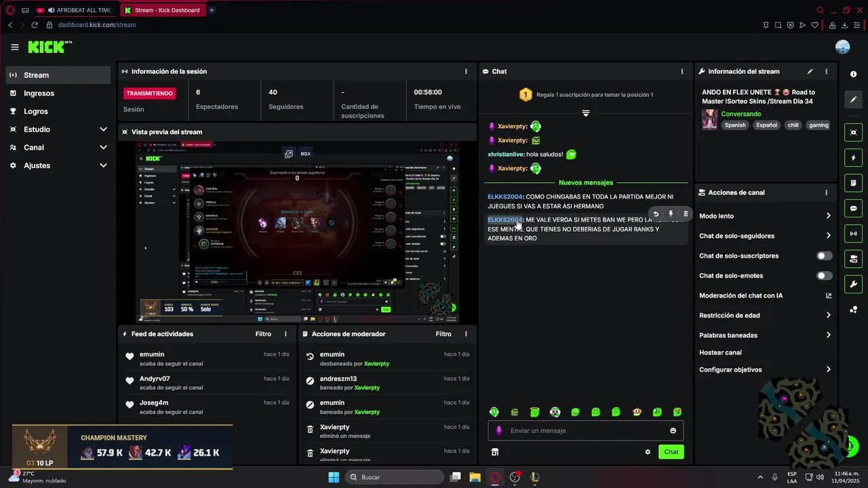The width and height of the screenshot is (868, 488).
Task: Reply to the highlighted ELKKS2004 message
Action: (x=656, y=213)
